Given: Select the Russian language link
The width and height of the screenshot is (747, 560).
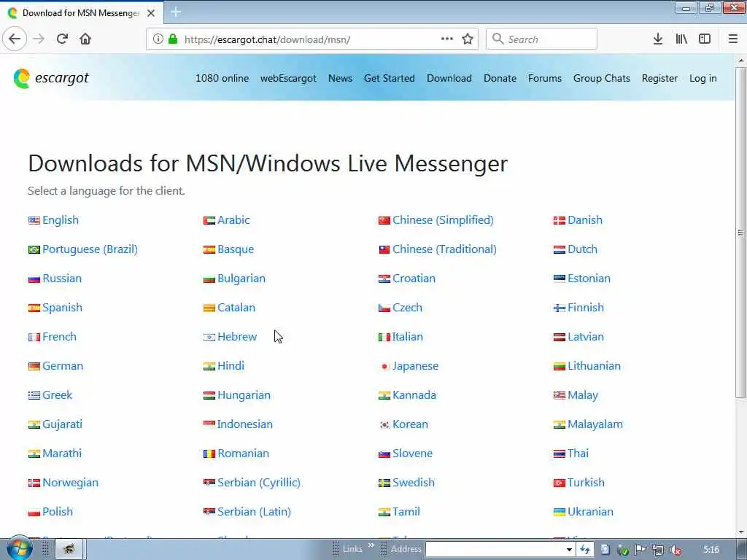Looking at the screenshot, I should [62, 278].
